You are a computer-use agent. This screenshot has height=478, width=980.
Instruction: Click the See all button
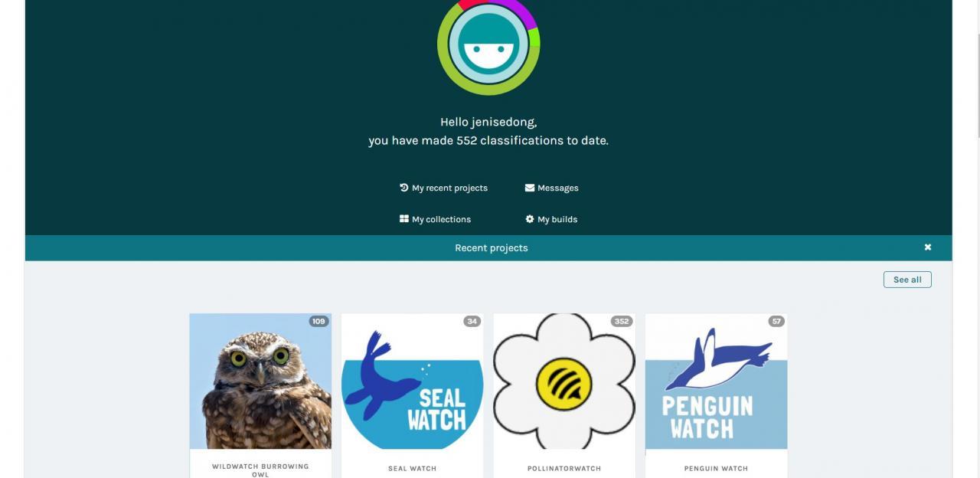point(907,280)
